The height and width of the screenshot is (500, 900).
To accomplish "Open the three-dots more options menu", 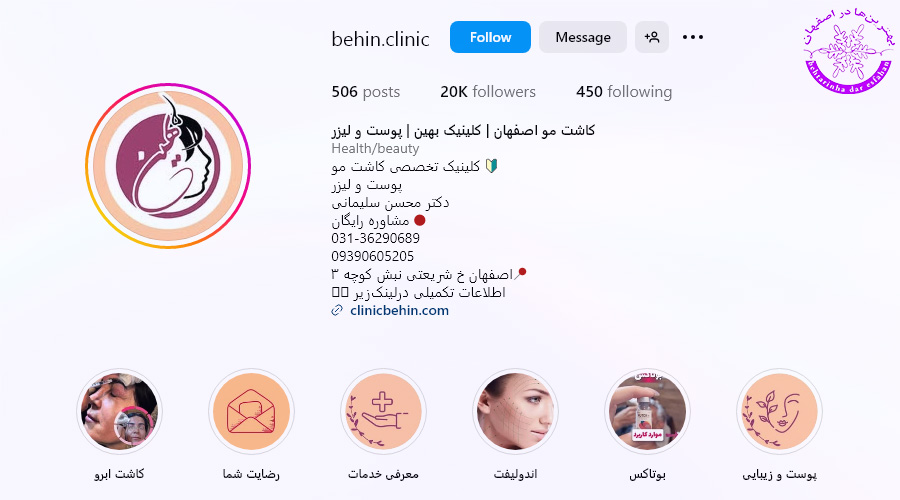I will pyautogui.click(x=693, y=37).
